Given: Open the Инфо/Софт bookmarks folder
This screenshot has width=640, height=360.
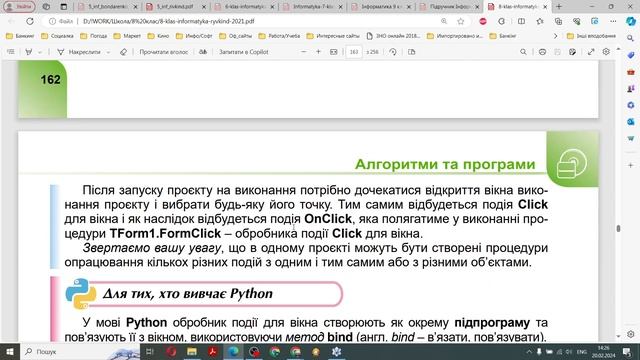Looking at the screenshot, I should click(194, 36).
